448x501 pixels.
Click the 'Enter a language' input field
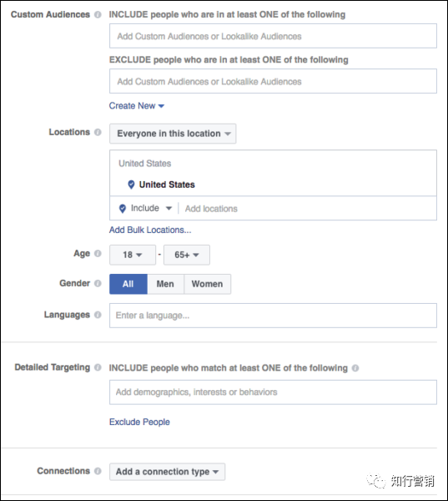pos(273,316)
